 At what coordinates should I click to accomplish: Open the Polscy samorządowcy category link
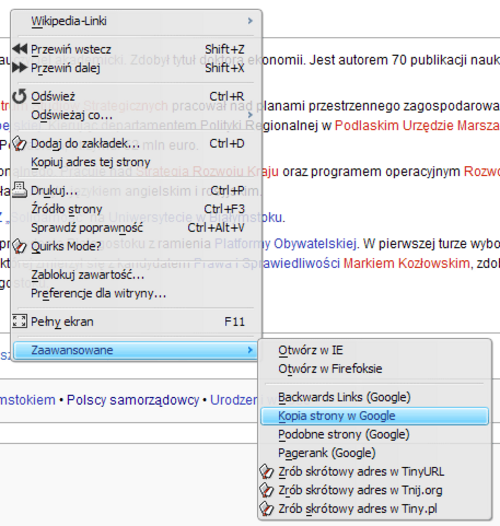(133, 400)
